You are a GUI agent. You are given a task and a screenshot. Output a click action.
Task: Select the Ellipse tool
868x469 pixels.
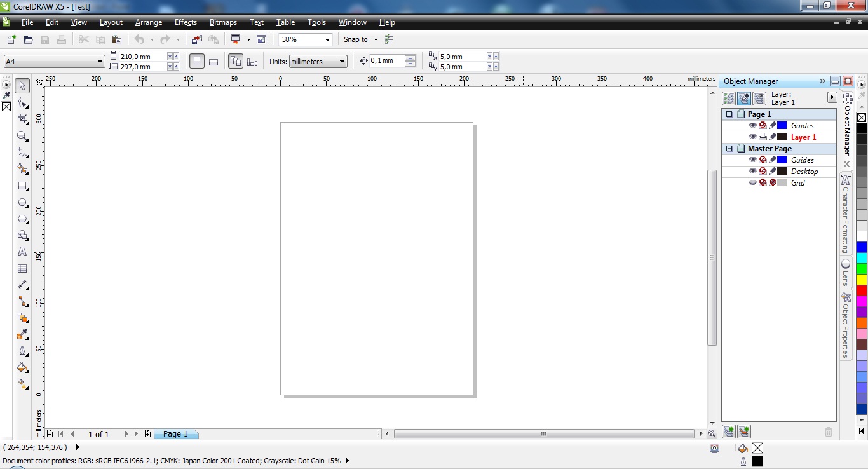(23, 203)
